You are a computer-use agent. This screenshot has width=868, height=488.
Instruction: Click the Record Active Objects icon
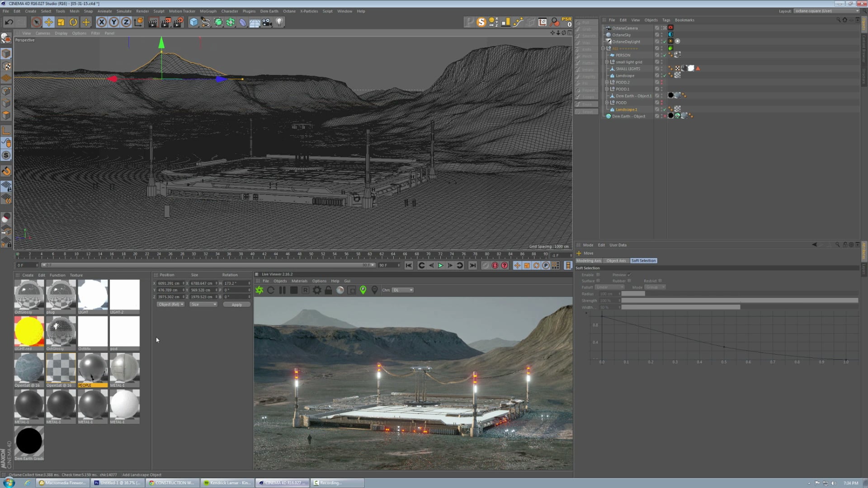point(485,266)
